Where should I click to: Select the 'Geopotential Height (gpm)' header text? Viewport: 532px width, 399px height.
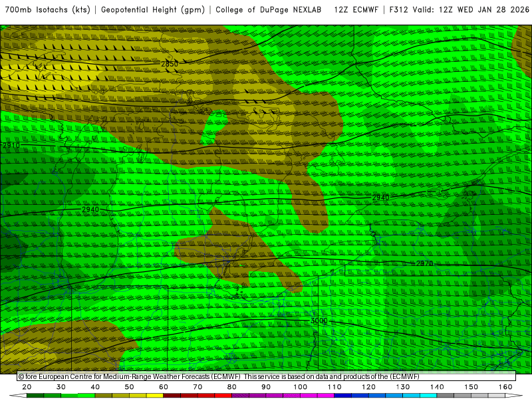coord(153,10)
